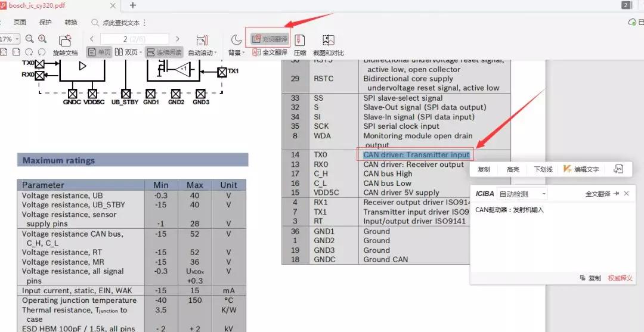Click the 自动滚动 auto scroll icon
The height and width of the screenshot is (332, 644).
click(202, 40)
